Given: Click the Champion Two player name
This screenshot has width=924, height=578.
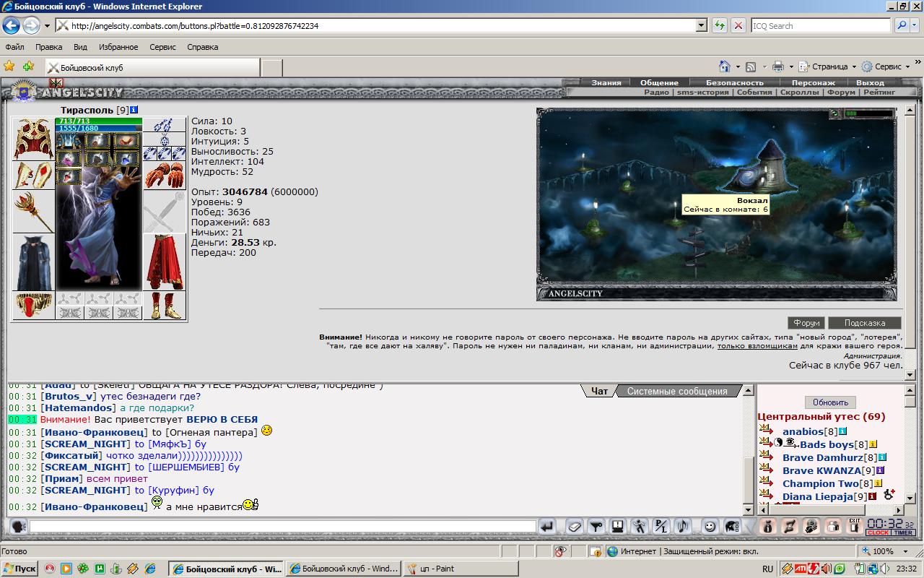Looking at the screenshot, I should point(821,483).
